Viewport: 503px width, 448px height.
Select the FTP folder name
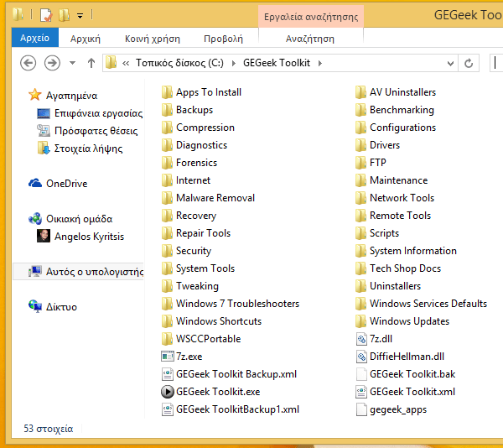pos(377,163)
